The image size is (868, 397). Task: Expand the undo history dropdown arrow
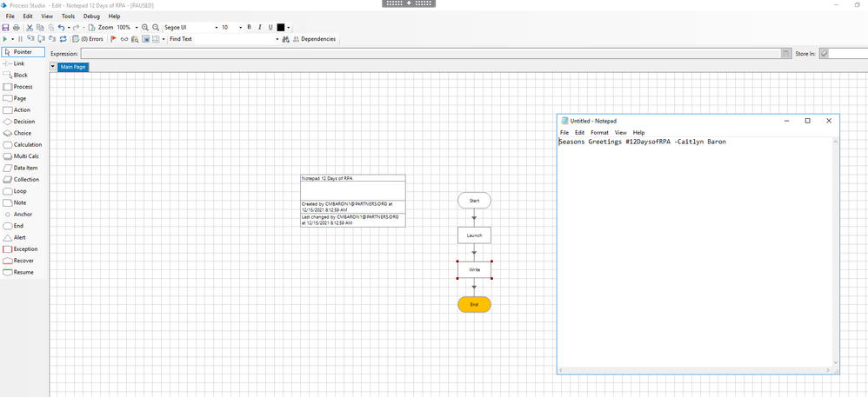[69, 28]
